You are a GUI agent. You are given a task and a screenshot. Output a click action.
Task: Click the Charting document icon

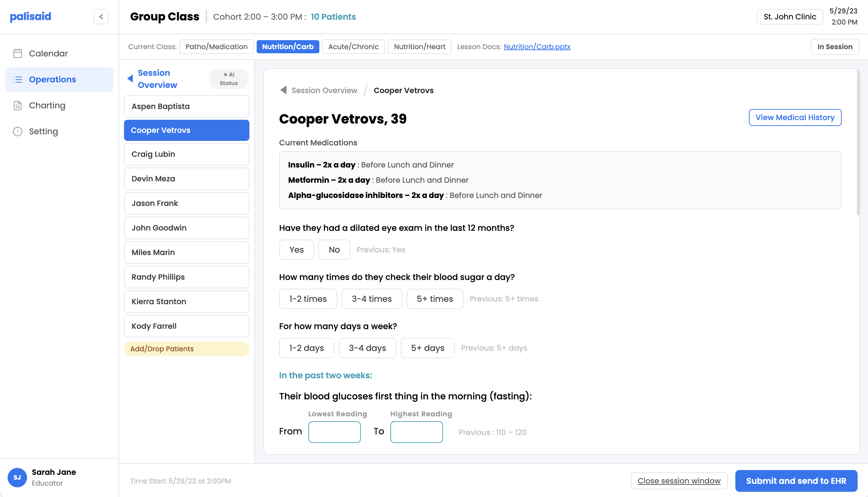(18, 106)
